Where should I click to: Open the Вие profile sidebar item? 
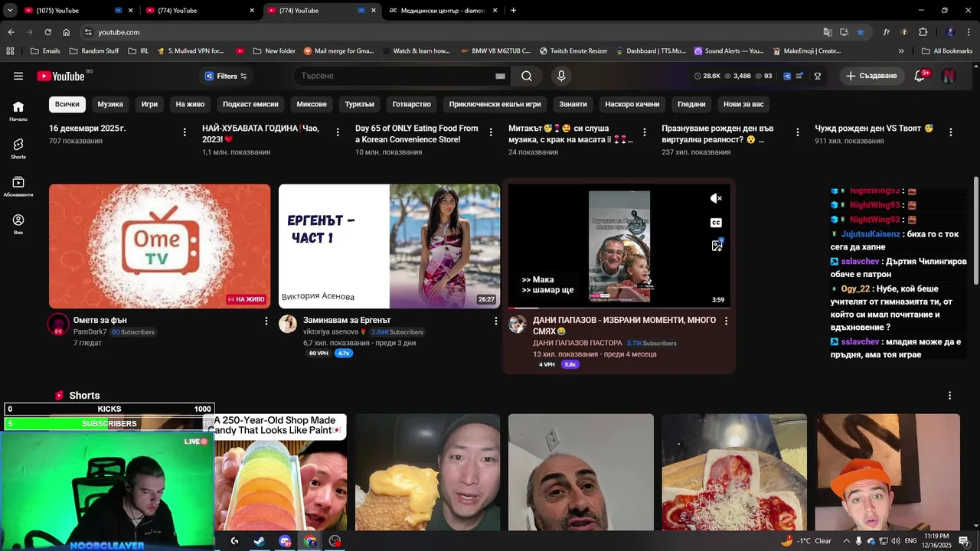click(18, 224)
